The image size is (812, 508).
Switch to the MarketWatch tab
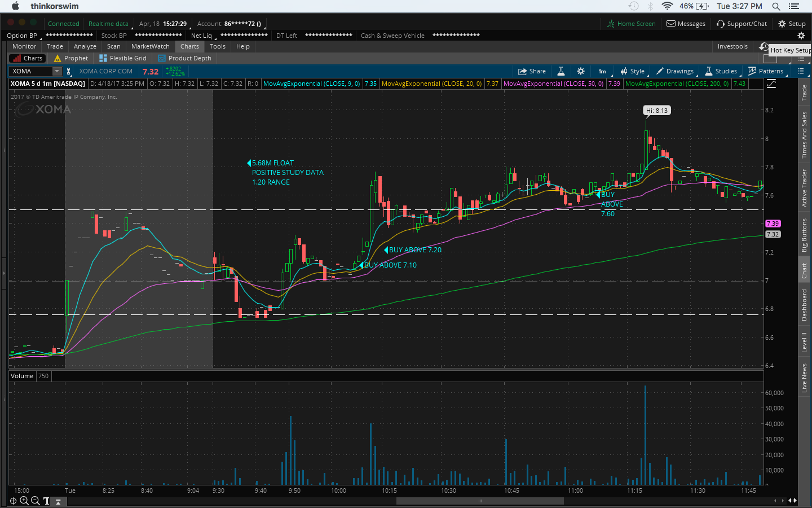[x=150, y=46]
